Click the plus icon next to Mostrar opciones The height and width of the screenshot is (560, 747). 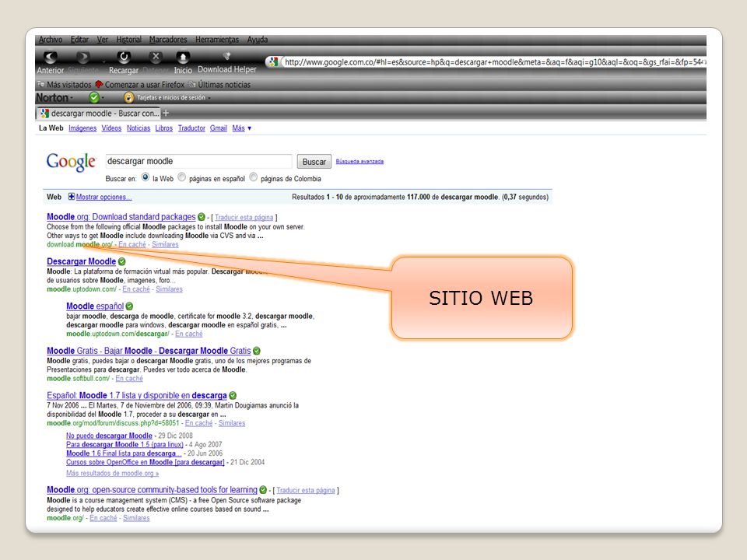click(72, 197)
